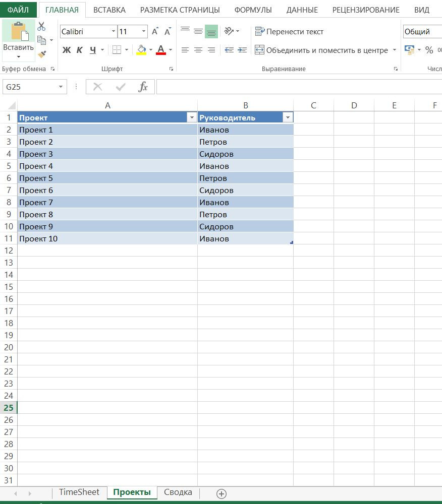Click Объединить и поместить в центре
This screenshot has width=442, height=504.
(x=321, y=50)
